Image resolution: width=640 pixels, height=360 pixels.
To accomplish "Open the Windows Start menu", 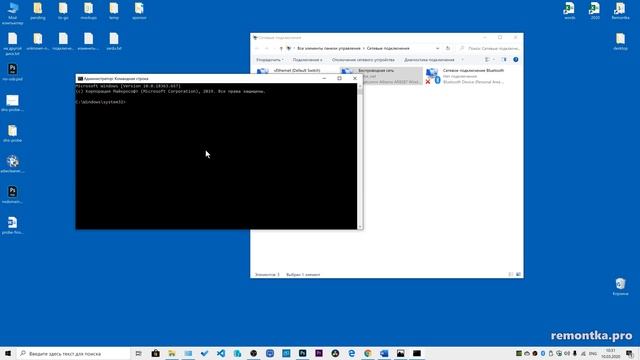I will pyautogui.click(x=8, y=353).
